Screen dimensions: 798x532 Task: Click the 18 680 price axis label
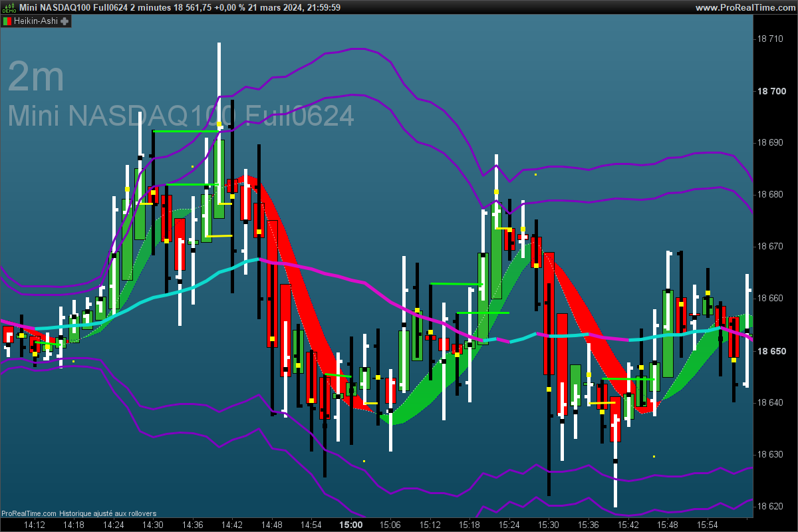[x=771, y=195]
